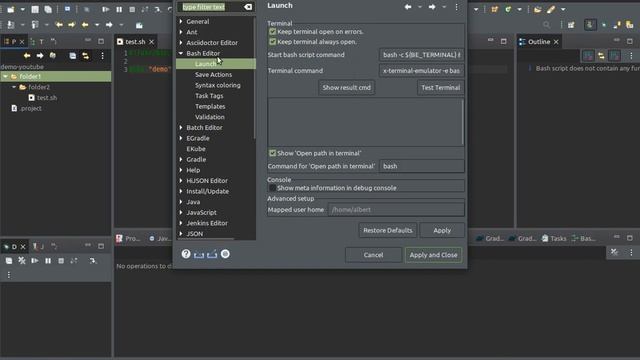
Task: Click forward arrow in Package Explorer toolbar
Action: [40, 56]
